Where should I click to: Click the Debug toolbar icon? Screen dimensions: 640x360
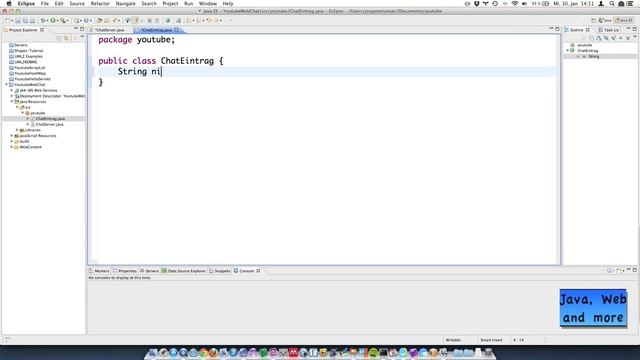43,20
